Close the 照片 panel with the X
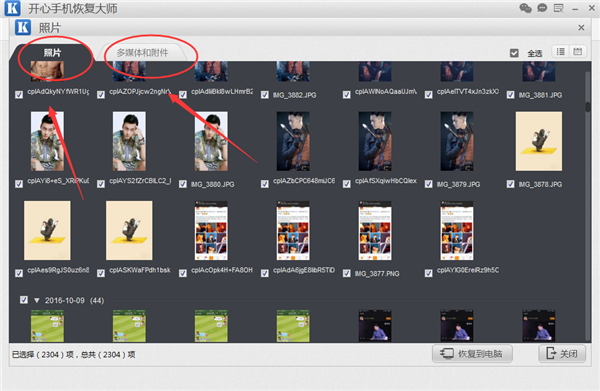 [x=581, y=28]
